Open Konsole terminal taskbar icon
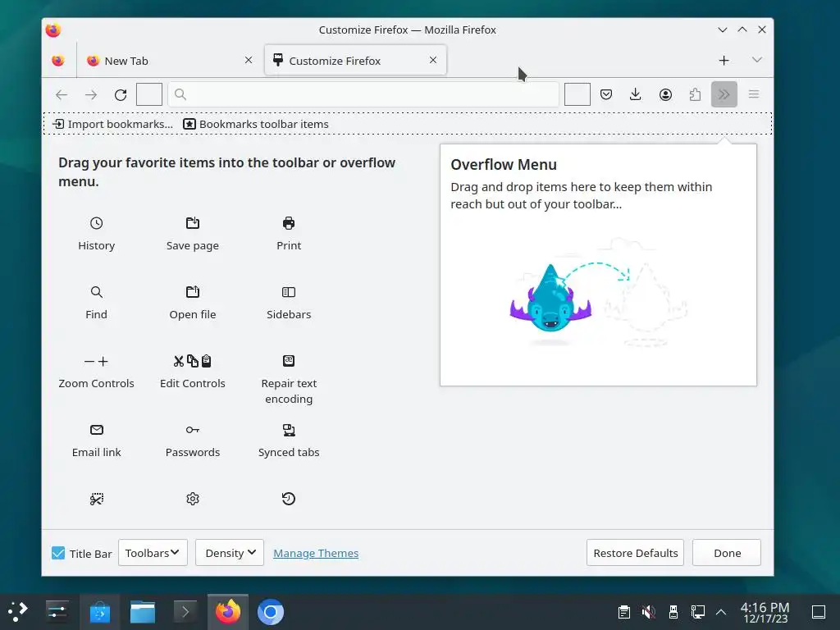 [x=185, y=612]
